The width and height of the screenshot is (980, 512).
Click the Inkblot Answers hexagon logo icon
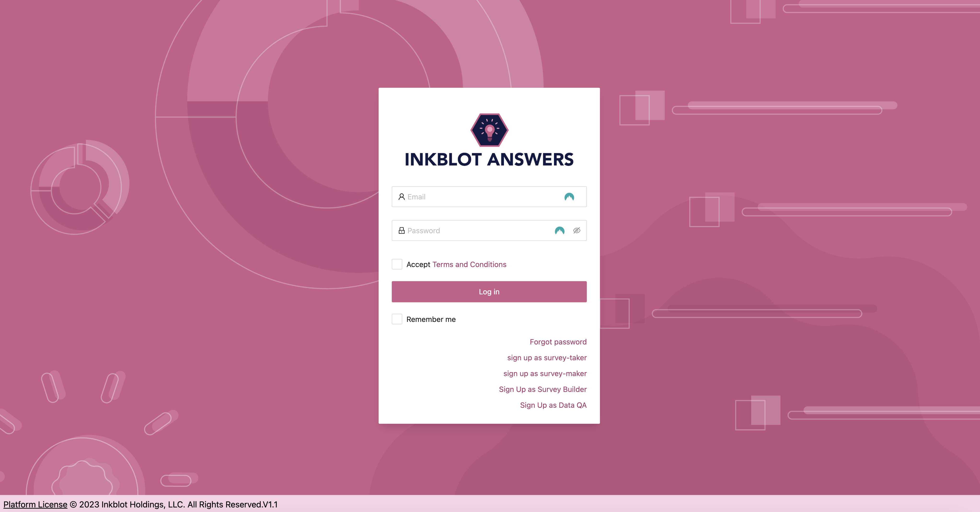click(x=489, y=130)
